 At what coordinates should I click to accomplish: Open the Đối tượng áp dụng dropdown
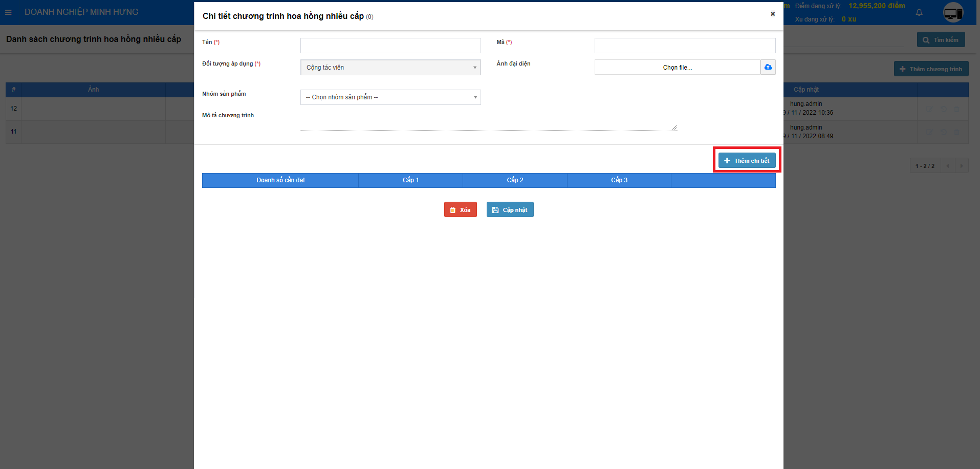pyautogui.click(x=390, y=68)
